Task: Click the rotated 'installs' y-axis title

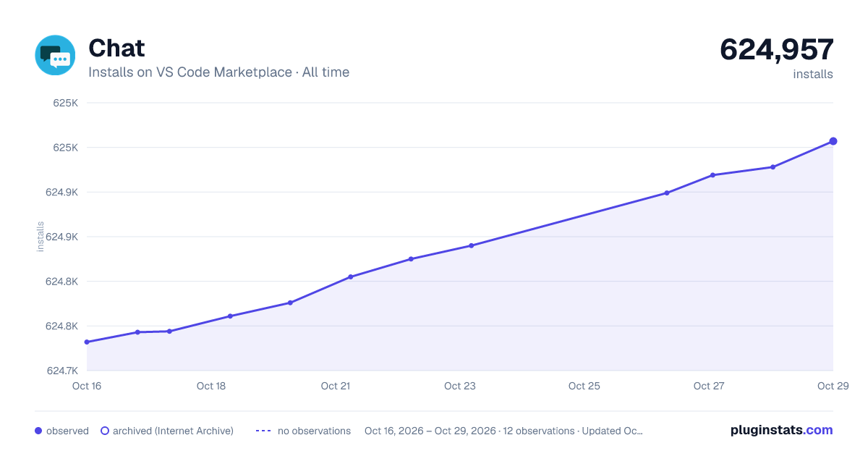Action: (41, 237)
